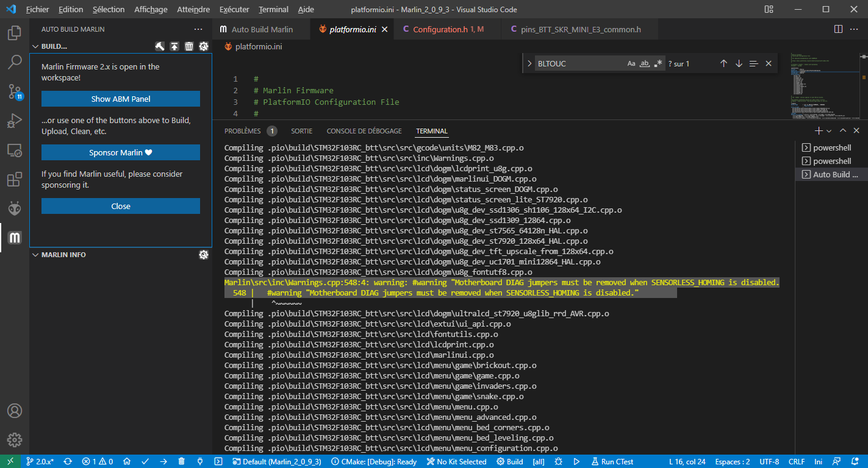This screenshot has width=868, height=468.
Task: Open PlatformIO alien icon in activity bar
Action: point(15,209)
